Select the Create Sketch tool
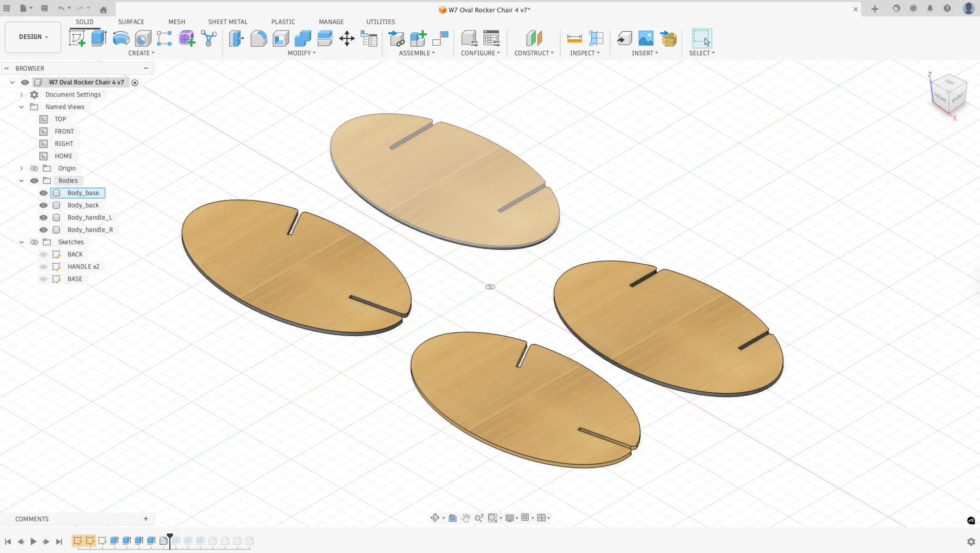Viewport: 980px width, 553px height. [77, 38]
